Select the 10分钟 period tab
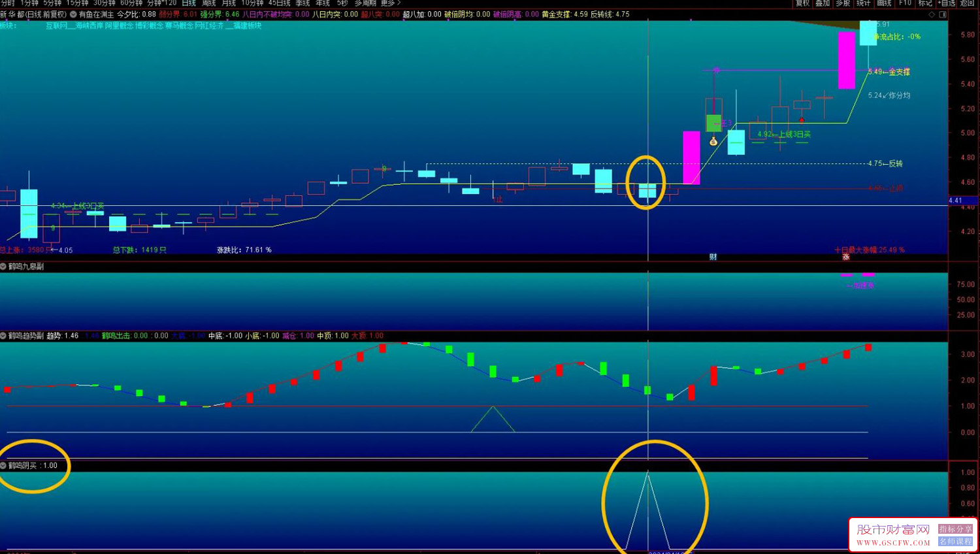980x554 pixels. click(x=253, y=3)
